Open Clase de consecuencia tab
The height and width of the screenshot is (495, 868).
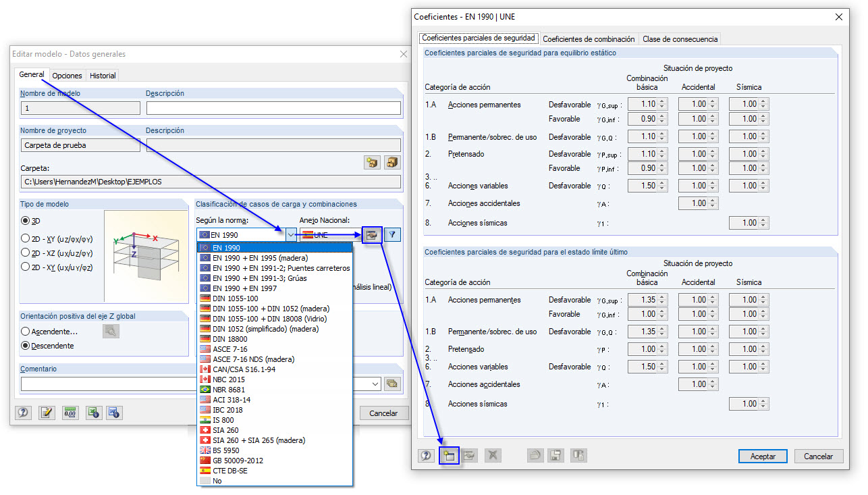point(680,39)
